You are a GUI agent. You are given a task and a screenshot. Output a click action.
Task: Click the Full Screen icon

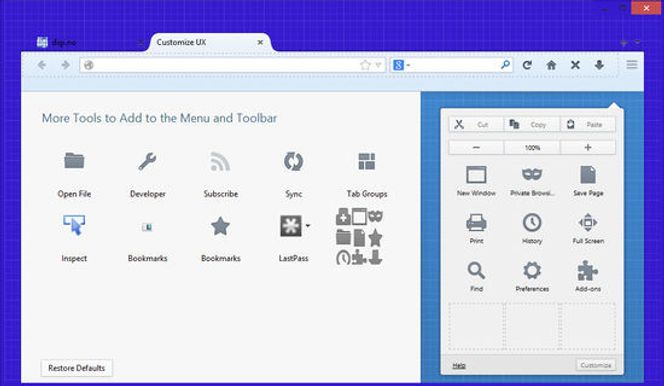(x=588, y=222)
